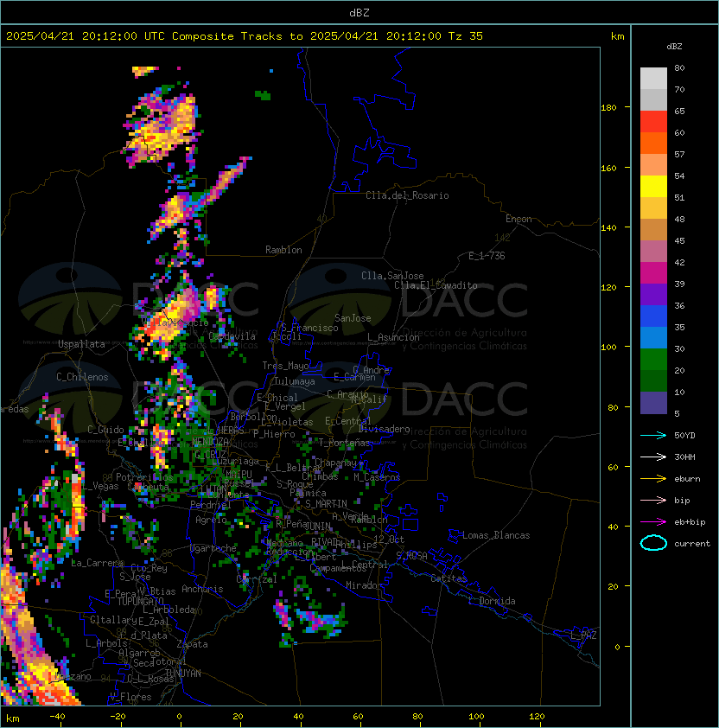
Task: Click the 180 km vertical axis tick
Action: 608,108
